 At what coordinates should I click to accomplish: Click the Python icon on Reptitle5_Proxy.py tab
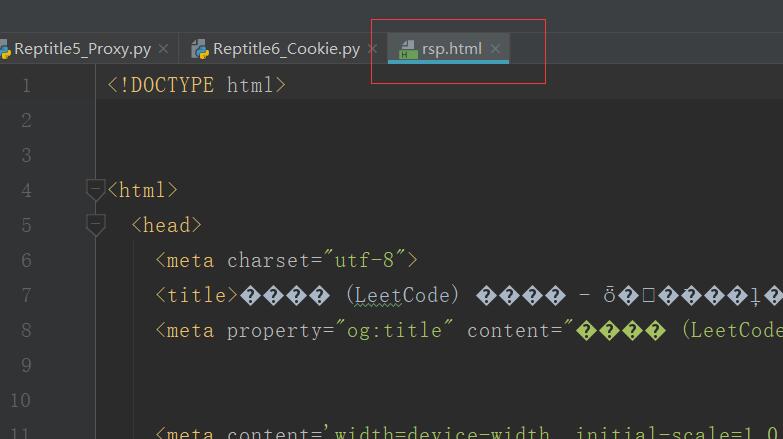[x=3, y=48]
